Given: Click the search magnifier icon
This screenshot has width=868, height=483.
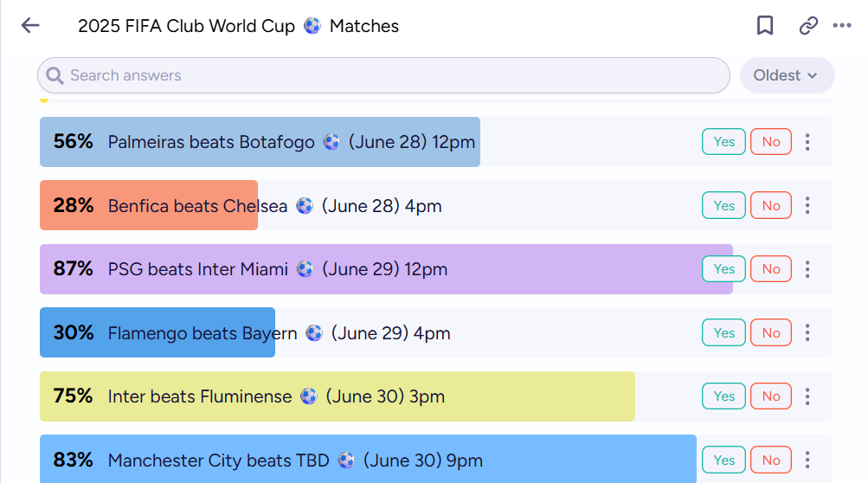Looking at the screenshot, I should [x=55, y=76].
